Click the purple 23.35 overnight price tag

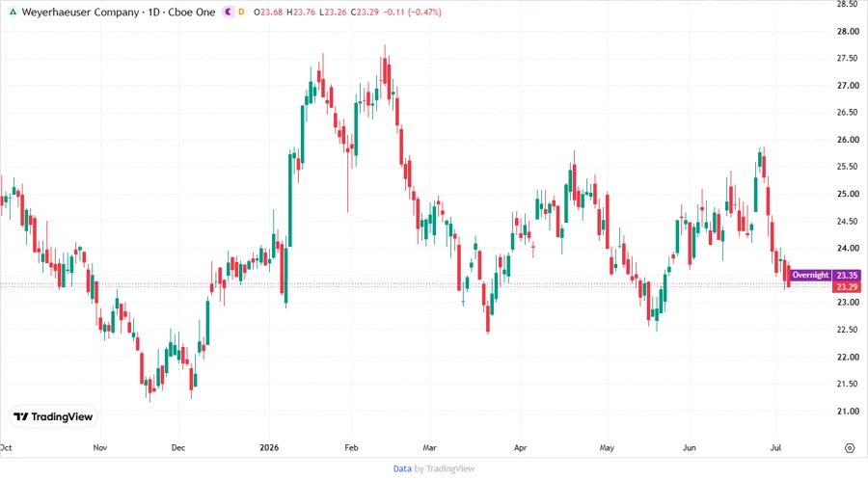point(847,275)
